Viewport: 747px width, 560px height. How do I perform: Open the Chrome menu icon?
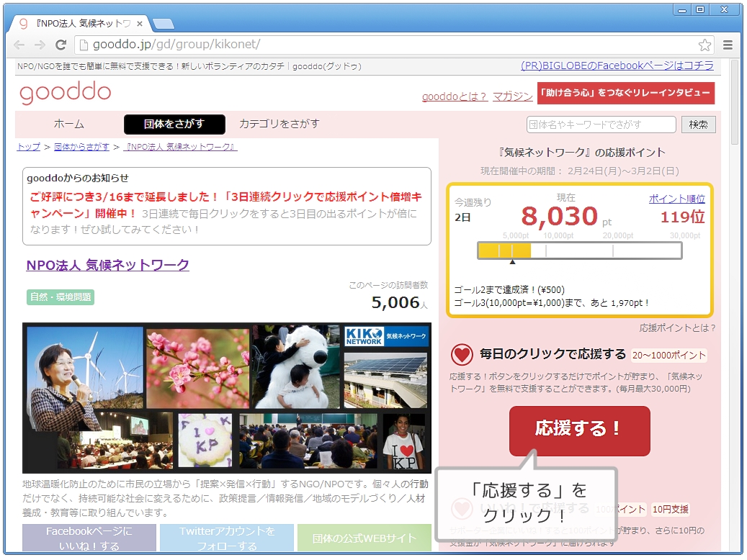click(728, 45)
